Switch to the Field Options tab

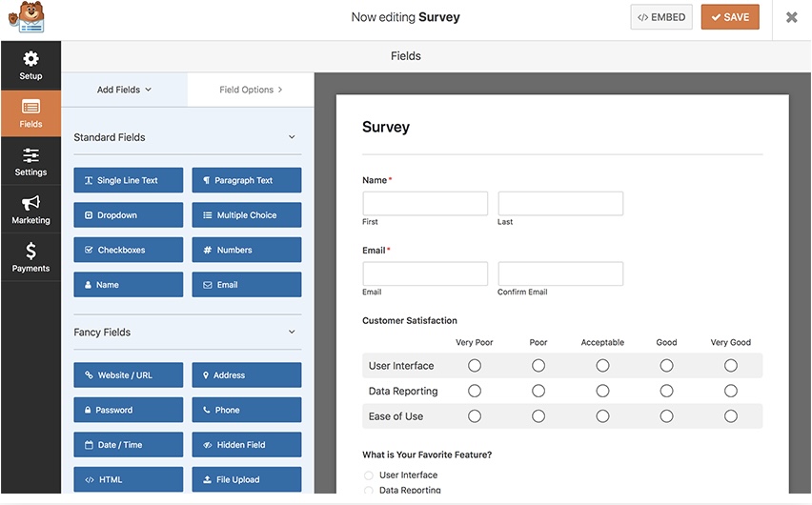point(251,90)
